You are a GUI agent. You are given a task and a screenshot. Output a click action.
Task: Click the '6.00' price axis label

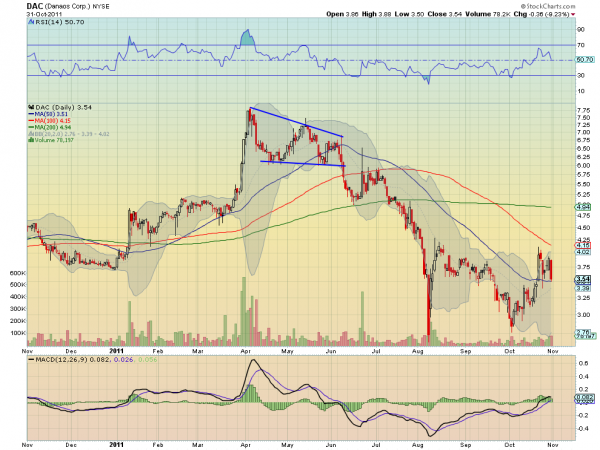(x=583, y=166)
